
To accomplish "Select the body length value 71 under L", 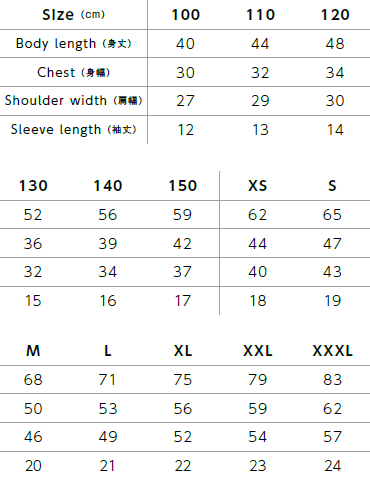I will (x=107, y=380).
